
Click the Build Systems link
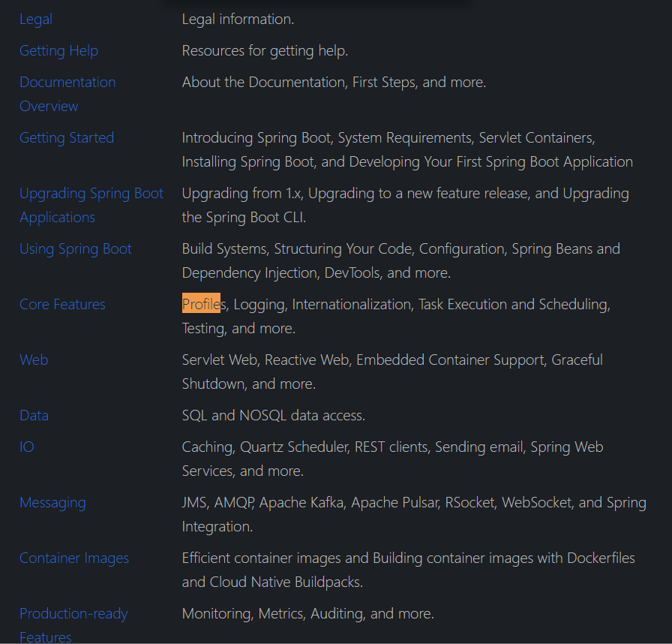tap(220, 248)
